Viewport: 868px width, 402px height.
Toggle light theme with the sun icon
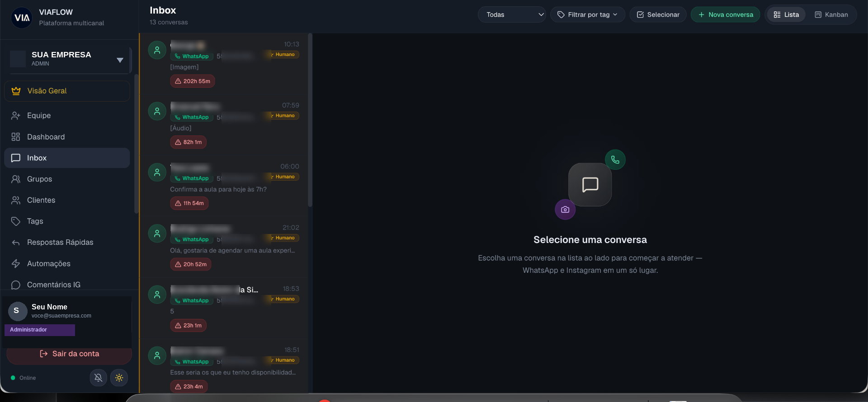tap(119, 378)
